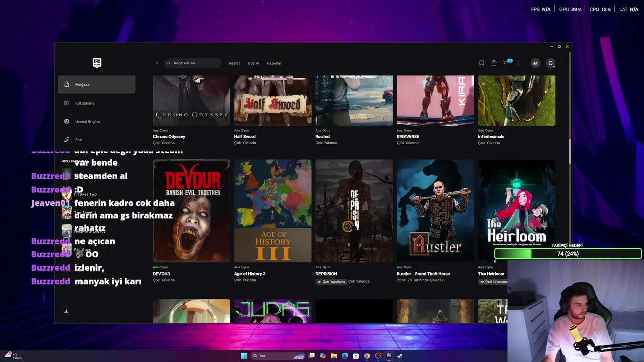Viewport: 644px width, 362px height.
Task: Open the wishlist bookmark icon
Action: tap(481, 63)
